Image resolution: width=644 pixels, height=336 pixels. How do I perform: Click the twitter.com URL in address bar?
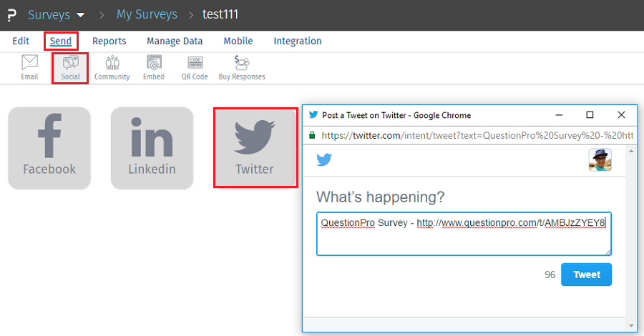pyautogui.click(x=477, y=135)
